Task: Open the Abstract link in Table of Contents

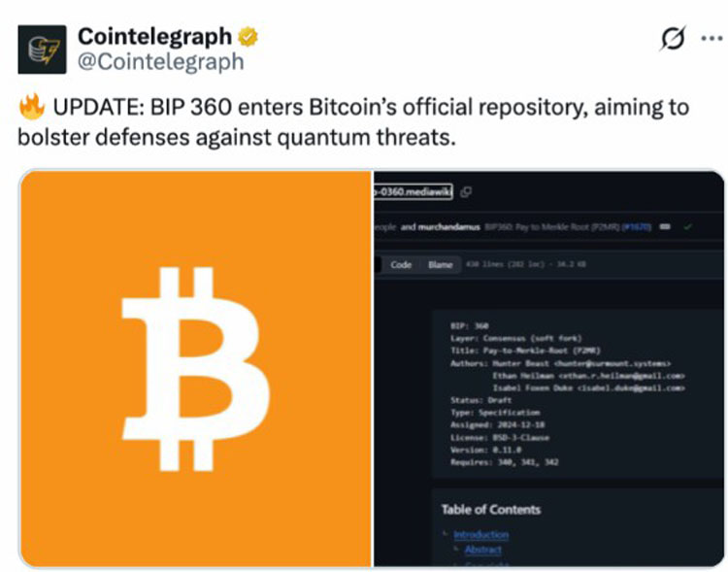Action: click(x=482, y=551)
